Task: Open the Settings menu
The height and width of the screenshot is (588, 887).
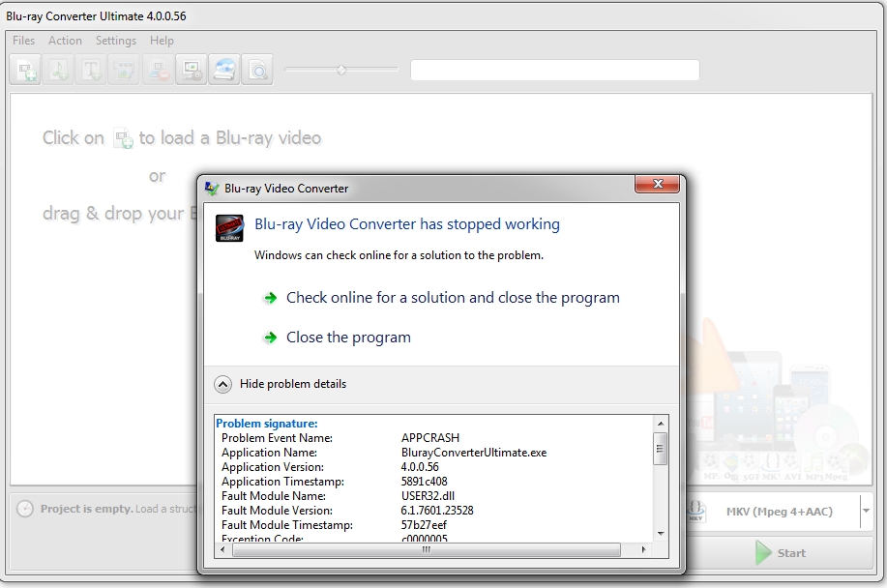Action: pos(116,41)
